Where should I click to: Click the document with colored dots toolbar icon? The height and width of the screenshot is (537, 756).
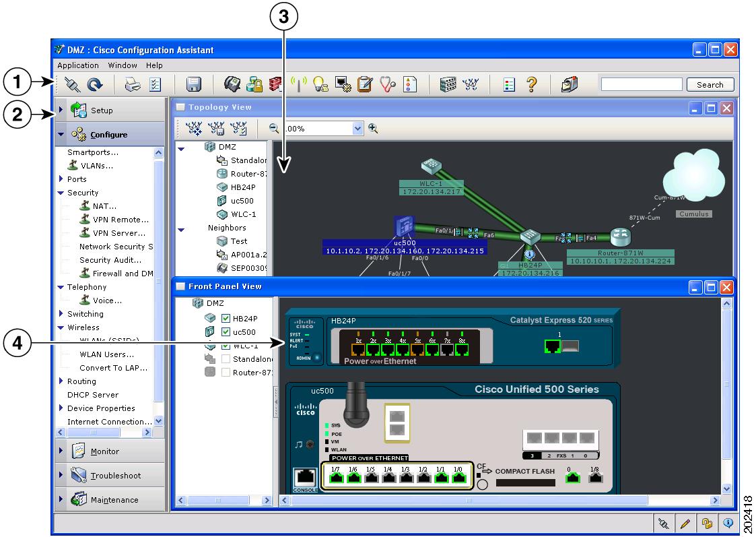click(409, 84)
